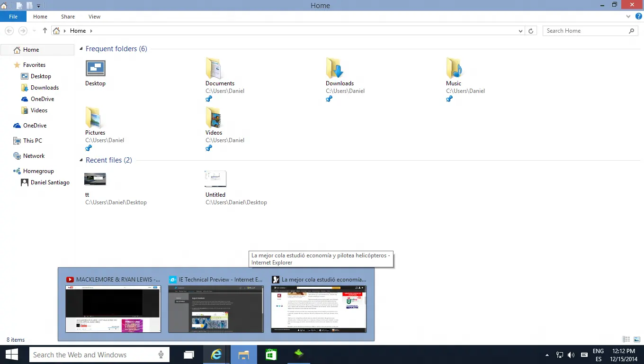
Task: Open the Downloads folder in Frequent folders
Action: 334,69
